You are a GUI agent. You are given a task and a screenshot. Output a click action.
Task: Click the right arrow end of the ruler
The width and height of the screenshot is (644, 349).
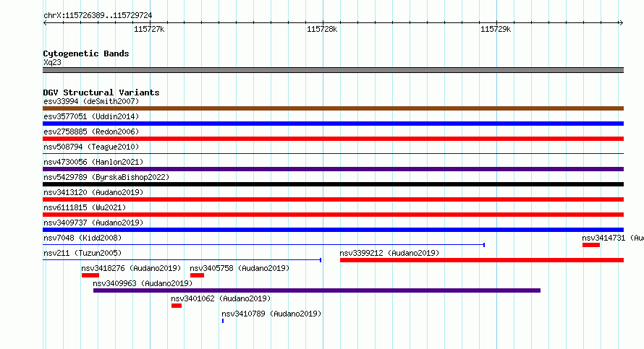click(621, 22)
